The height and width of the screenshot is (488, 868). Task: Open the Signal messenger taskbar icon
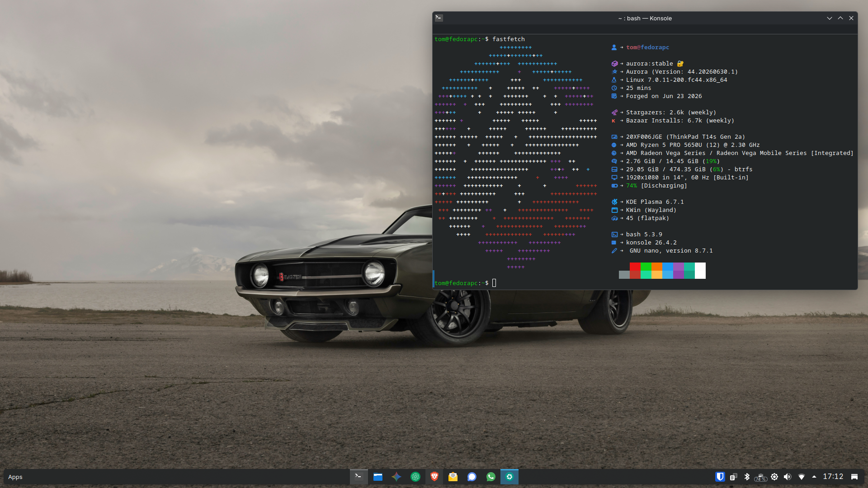tap(472, 477)
